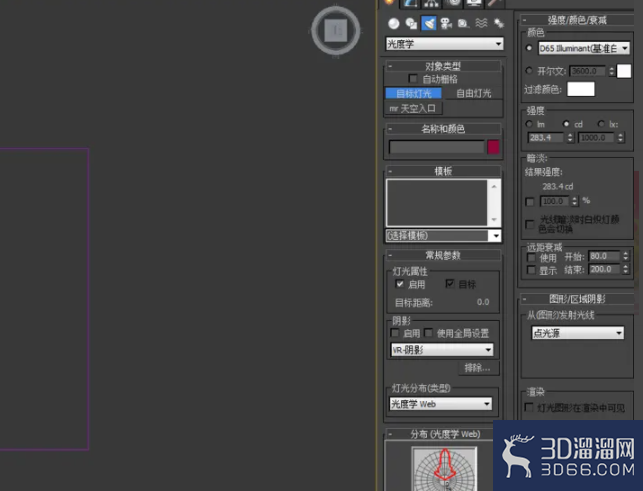
Task: Collapse the 模板 rollout
Action: point(443,171)
